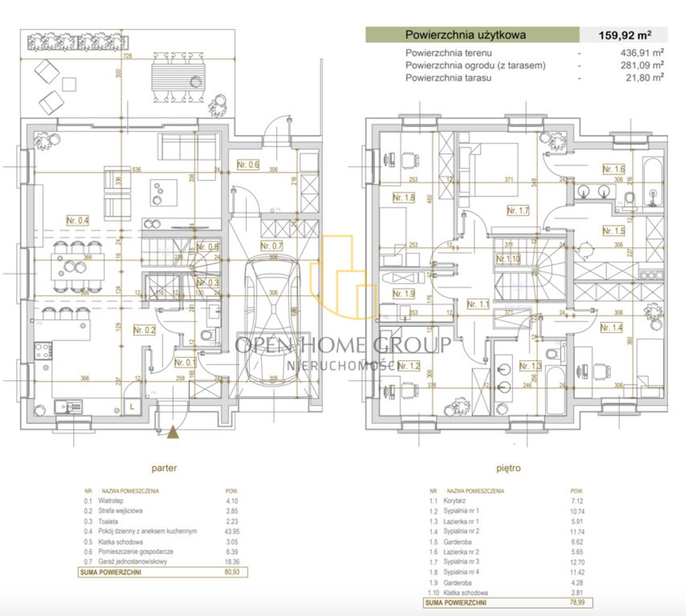Select room label Nr. 0.4 on ground floor
This screenshot has height=616, width=686.
tap(77, 220)
